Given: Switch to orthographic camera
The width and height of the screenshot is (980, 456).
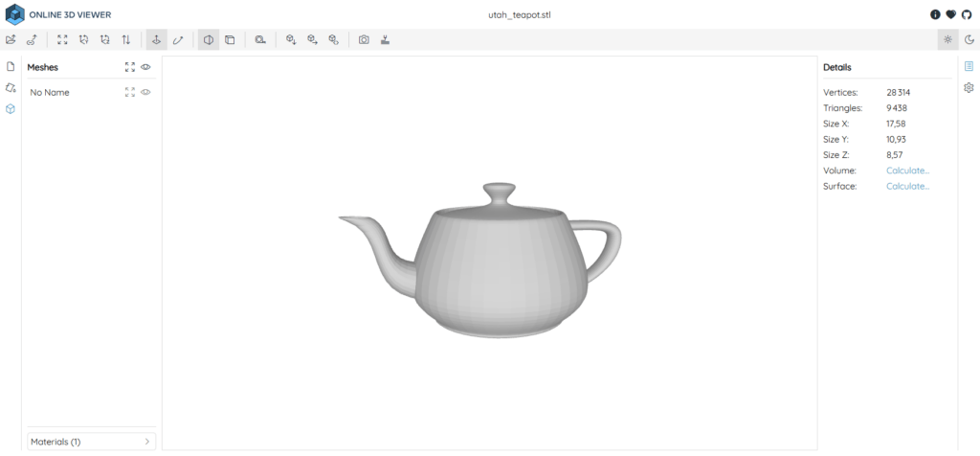Looking at the screenshot, I should coord(230,40).
